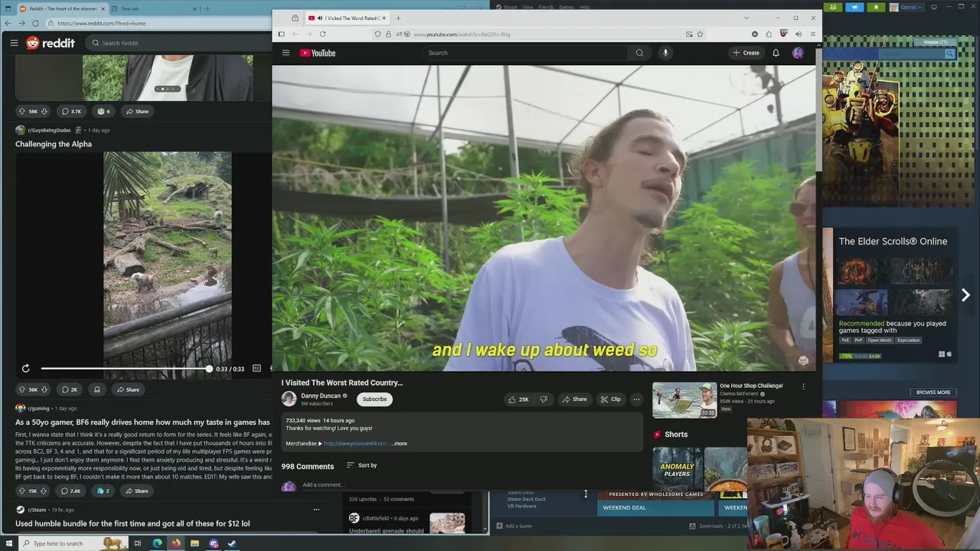The height and width of the screenshot is (551, 980).
Task: Click the YouTube address bar URL
Action: pyautogui.click(x=462, y=34)
